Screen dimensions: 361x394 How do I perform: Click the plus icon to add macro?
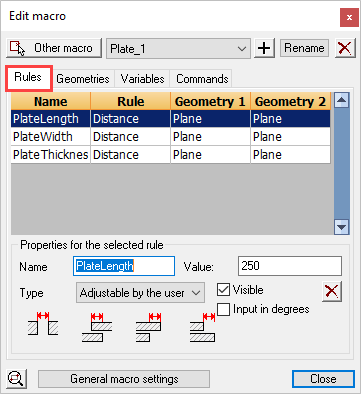coord(264,48)
